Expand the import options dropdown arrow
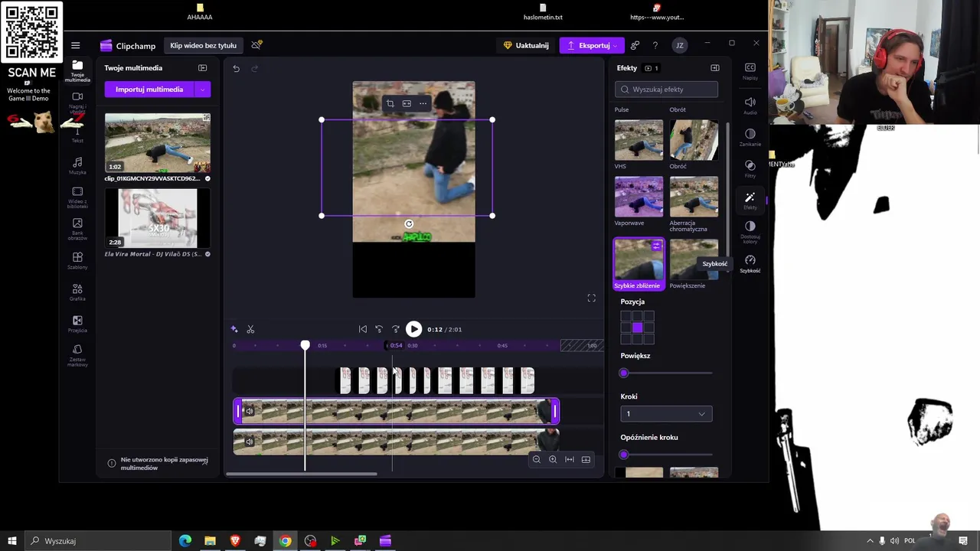Image resolution: width=980 pixels, height=551 pixels. (x=203, y=90)
